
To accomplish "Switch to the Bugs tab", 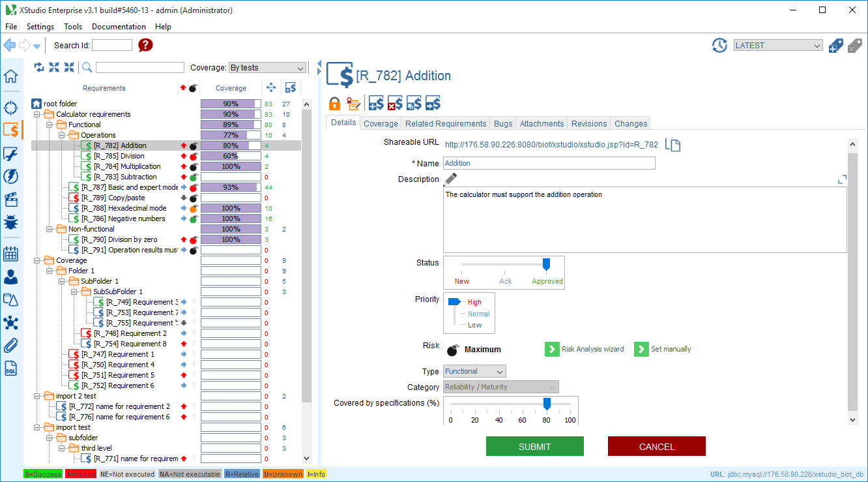I will click(503, 123).
